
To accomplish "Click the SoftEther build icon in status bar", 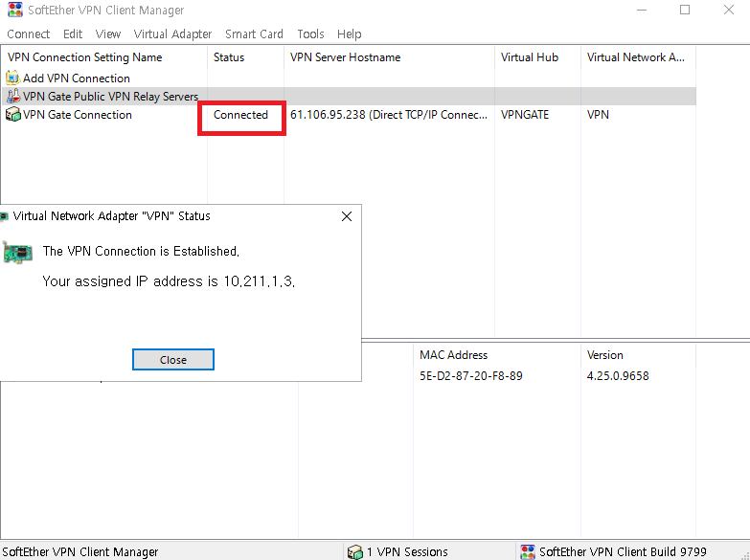I will (x=527, y=552).
